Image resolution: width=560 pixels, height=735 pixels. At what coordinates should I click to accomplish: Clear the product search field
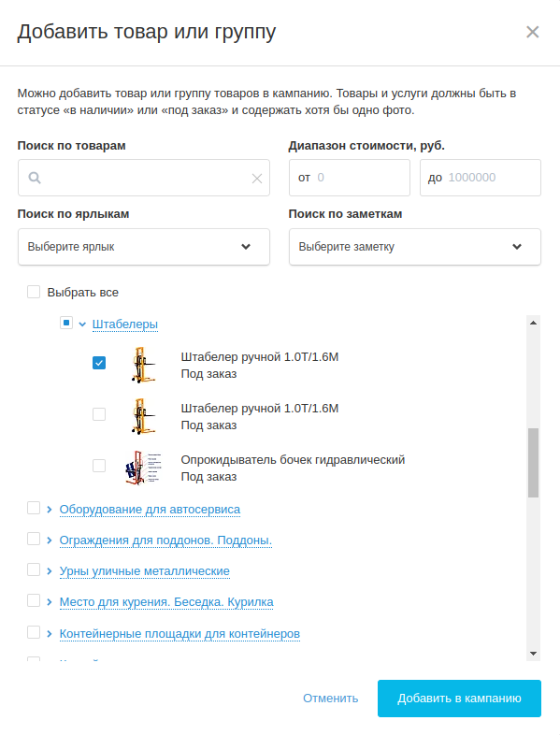pos(257,178)
